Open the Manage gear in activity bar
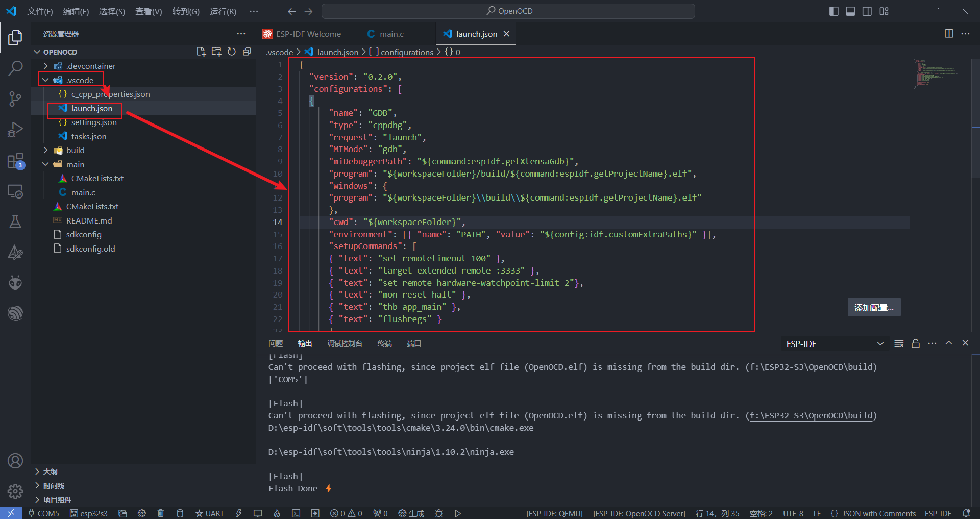This screenshot has width=980, height=519. click(x=15, y=491)
